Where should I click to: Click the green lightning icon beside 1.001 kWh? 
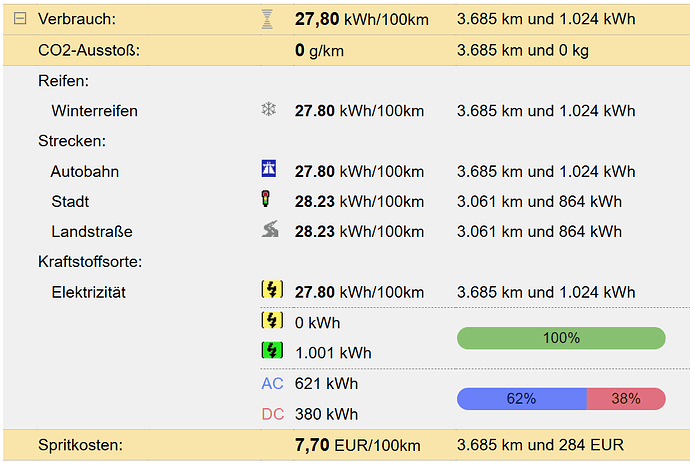point(271,351)
